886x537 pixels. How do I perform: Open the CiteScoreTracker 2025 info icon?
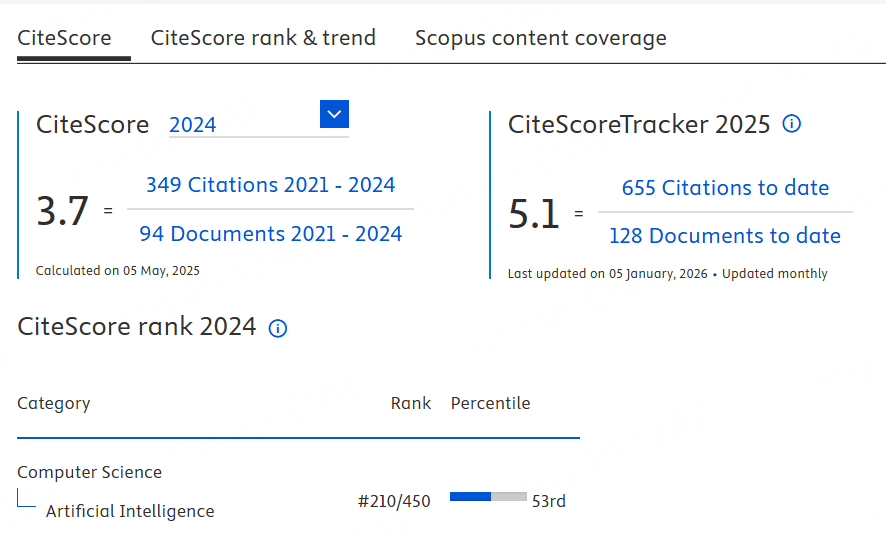[792, 124]
